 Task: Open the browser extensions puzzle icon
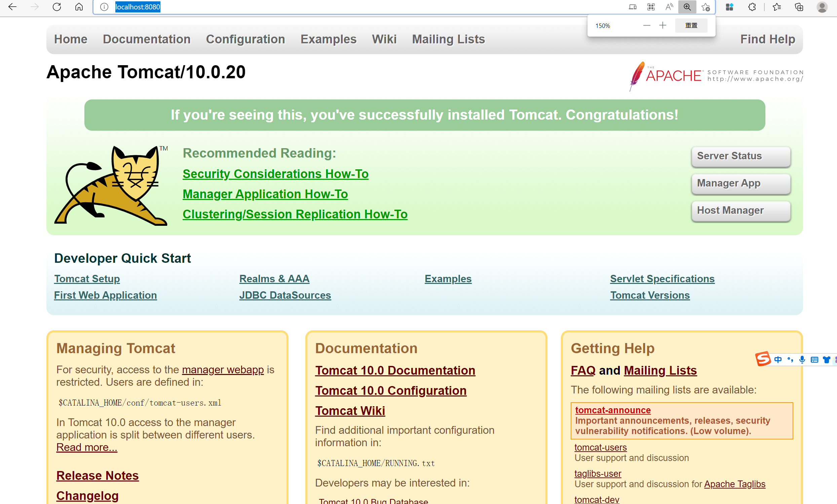click(x=752, y=7)
